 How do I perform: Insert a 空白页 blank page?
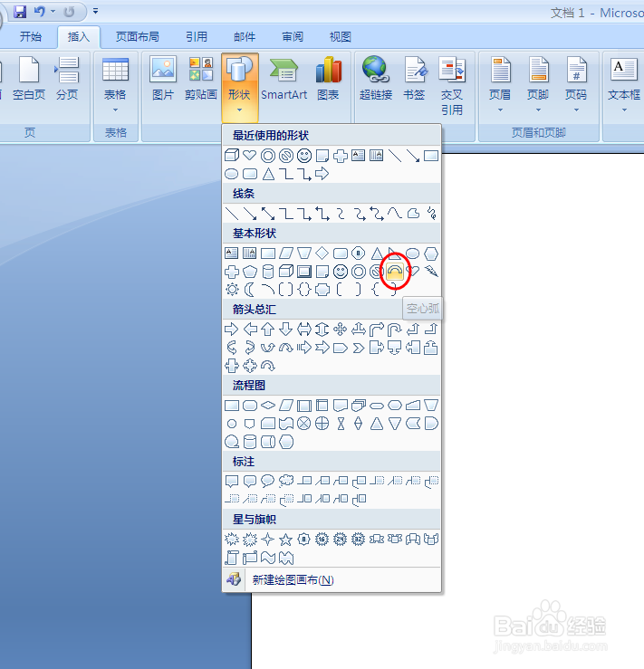coord(29,80)
